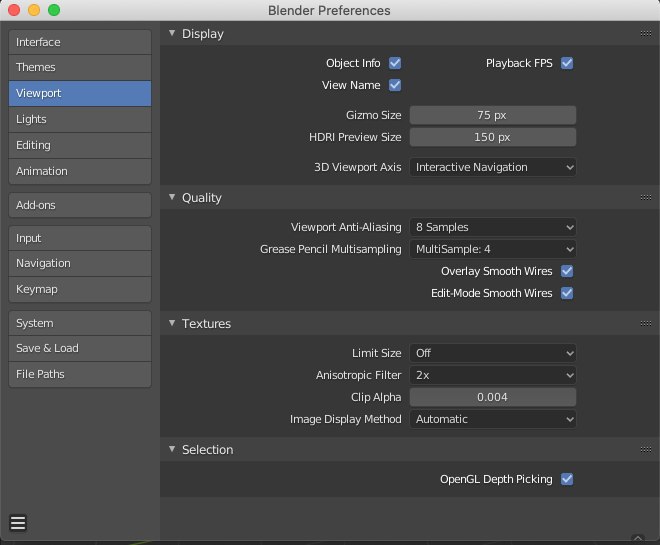
Task: Collapse the Quality panel
Action: click(172, 197)
